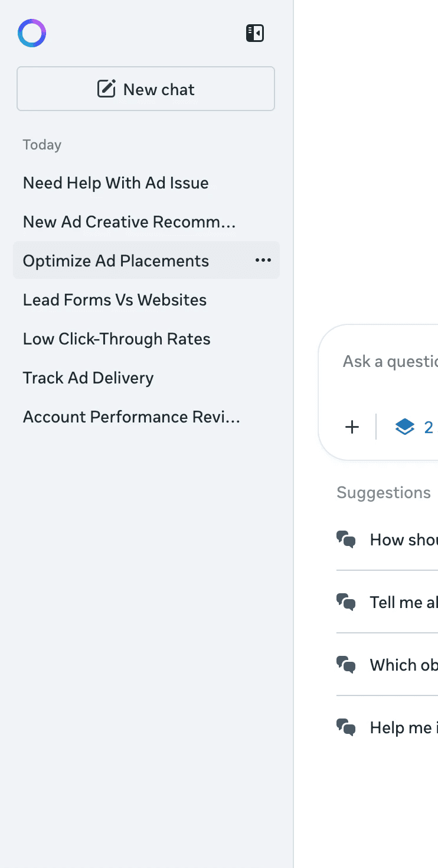Open the Low Click-Through Rates chat
This screenshot has width=438, height=868.
point(116,339)
